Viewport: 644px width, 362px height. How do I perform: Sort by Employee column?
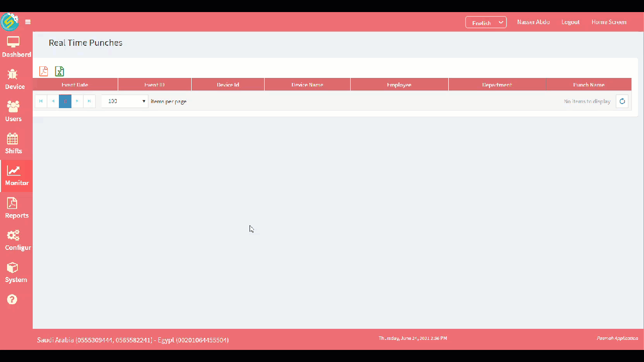tap(399, 84)
